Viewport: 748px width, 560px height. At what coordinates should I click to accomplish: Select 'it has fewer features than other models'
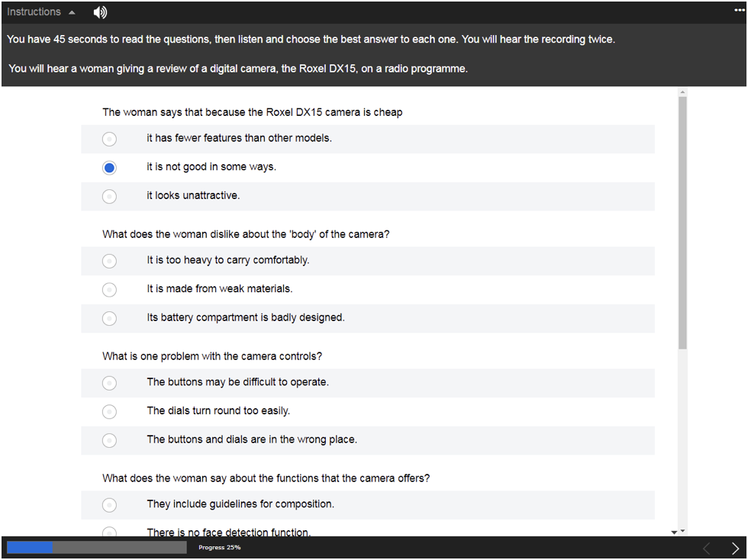(x=110, y=139)
